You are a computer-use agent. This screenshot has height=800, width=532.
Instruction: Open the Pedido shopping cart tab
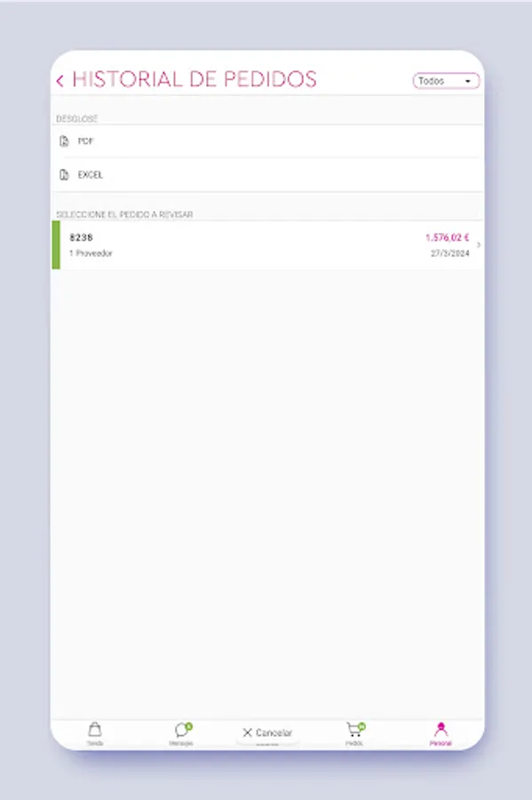coord(354,733)
